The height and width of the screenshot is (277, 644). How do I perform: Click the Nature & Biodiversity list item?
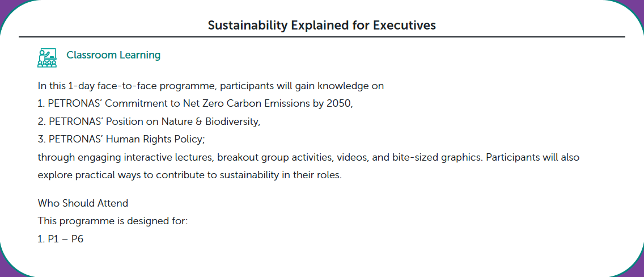pos(149,121)
